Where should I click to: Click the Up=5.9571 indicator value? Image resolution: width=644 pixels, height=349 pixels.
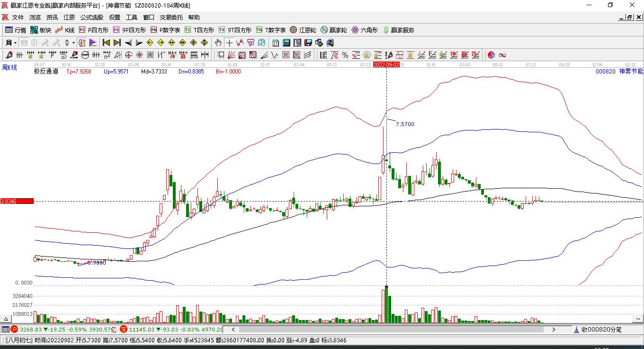(116, 72)
